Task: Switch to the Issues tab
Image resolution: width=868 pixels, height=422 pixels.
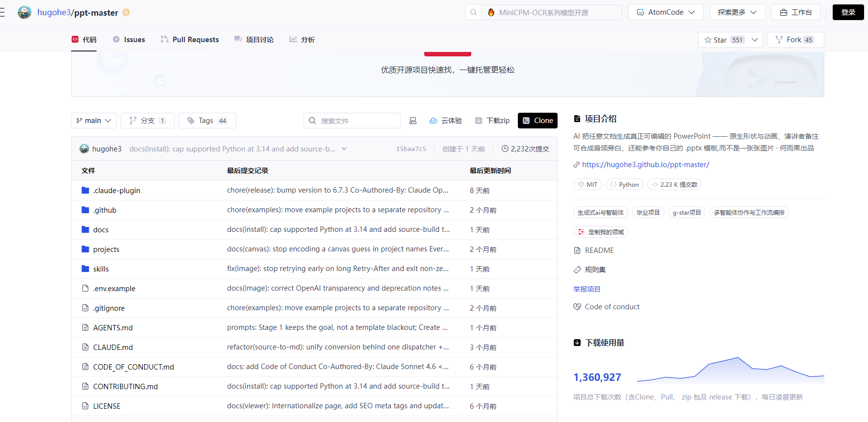Action: coord(129,40)
